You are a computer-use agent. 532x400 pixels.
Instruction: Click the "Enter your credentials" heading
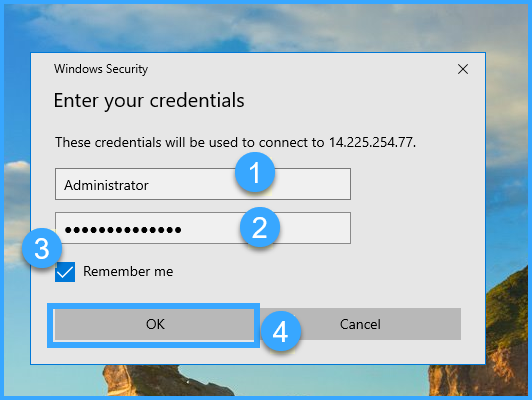[x=149, y=101]
